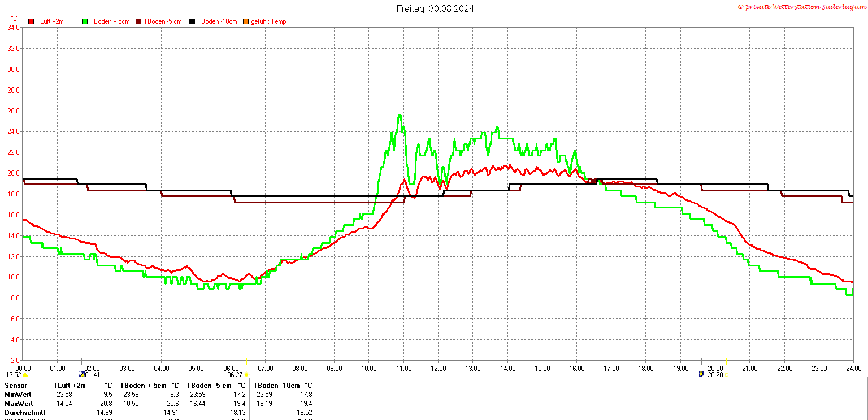Click the moonset icon beside 20:20

(x=701, y=374)
